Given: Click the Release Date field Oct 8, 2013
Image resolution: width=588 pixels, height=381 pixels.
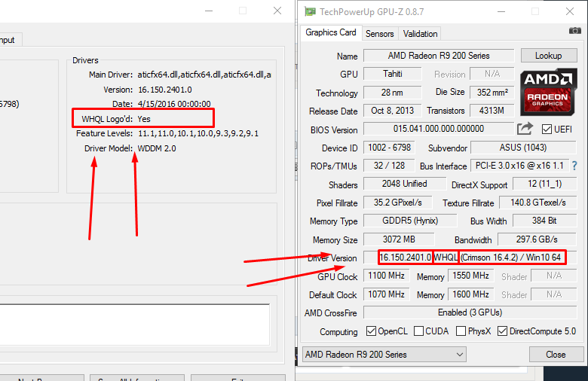Looking at the screenshot, I should tap(392, 111).
